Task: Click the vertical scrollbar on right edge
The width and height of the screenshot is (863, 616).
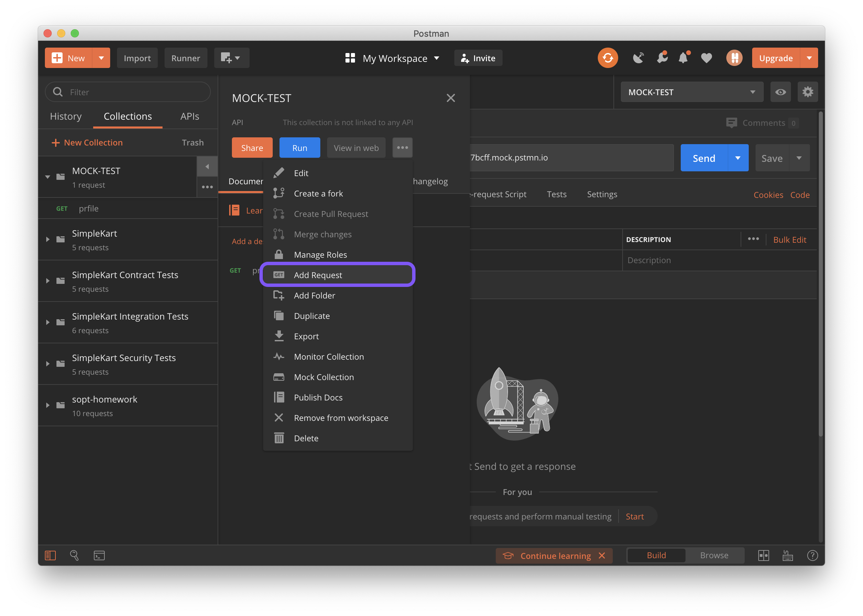Action: pyautogui.click(x=820, y=273)
